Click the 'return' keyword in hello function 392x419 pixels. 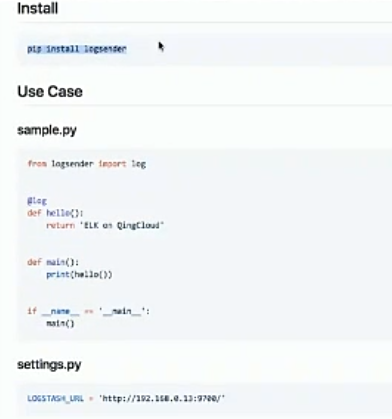click(60, 225)
